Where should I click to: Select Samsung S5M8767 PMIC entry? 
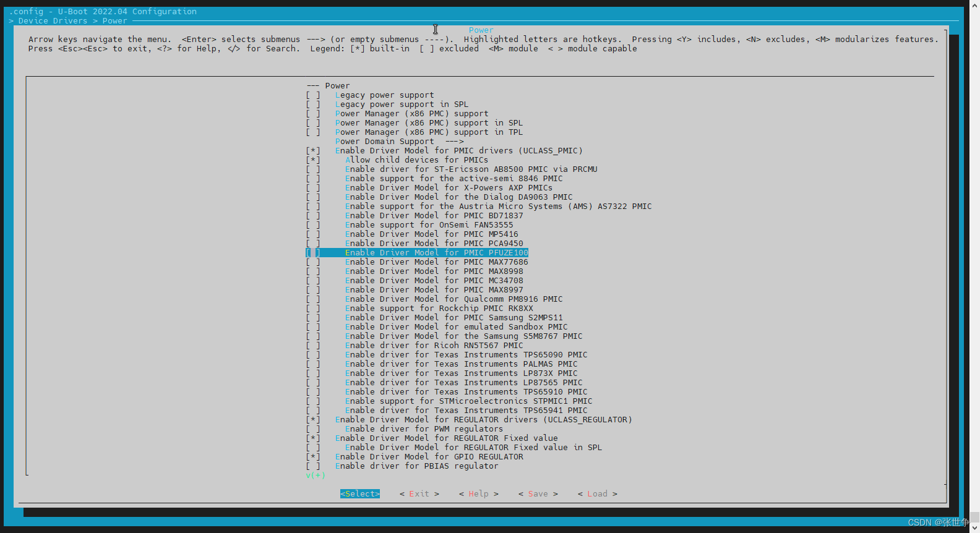click(x=463, y=336)
